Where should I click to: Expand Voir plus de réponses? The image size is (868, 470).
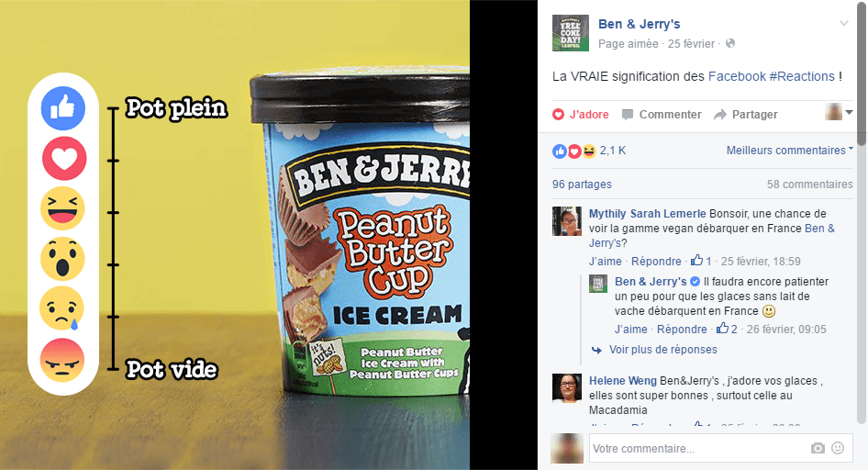662,350
